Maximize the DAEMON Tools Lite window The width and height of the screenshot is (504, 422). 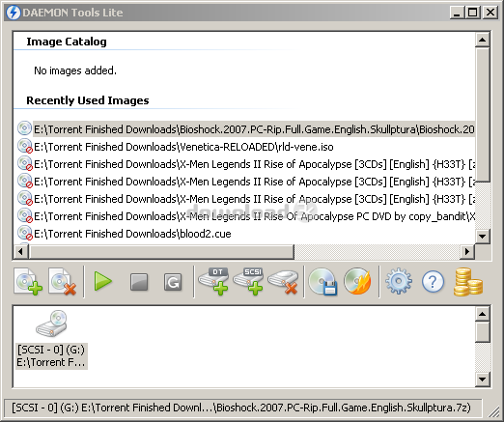(472, 13)
